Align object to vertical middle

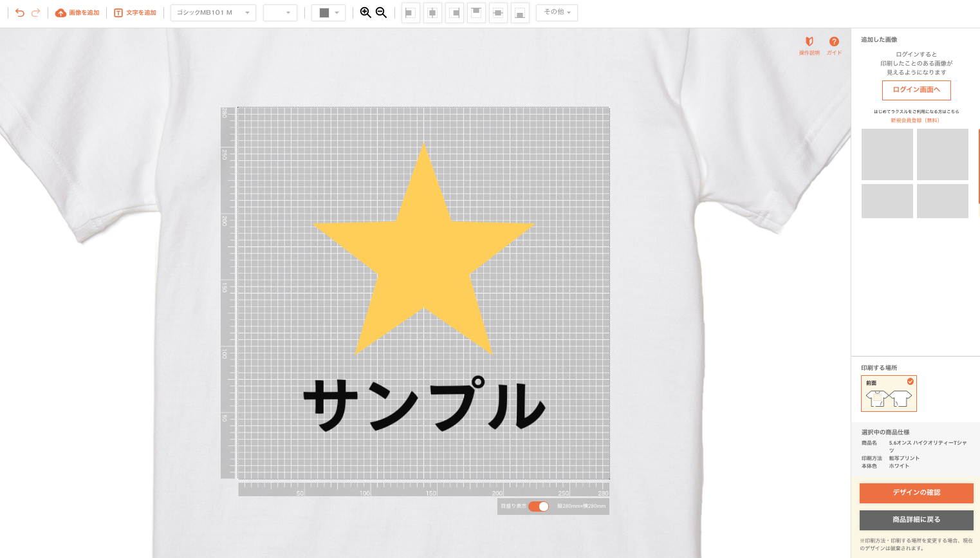pyautogui.click(x=498, y=13)
